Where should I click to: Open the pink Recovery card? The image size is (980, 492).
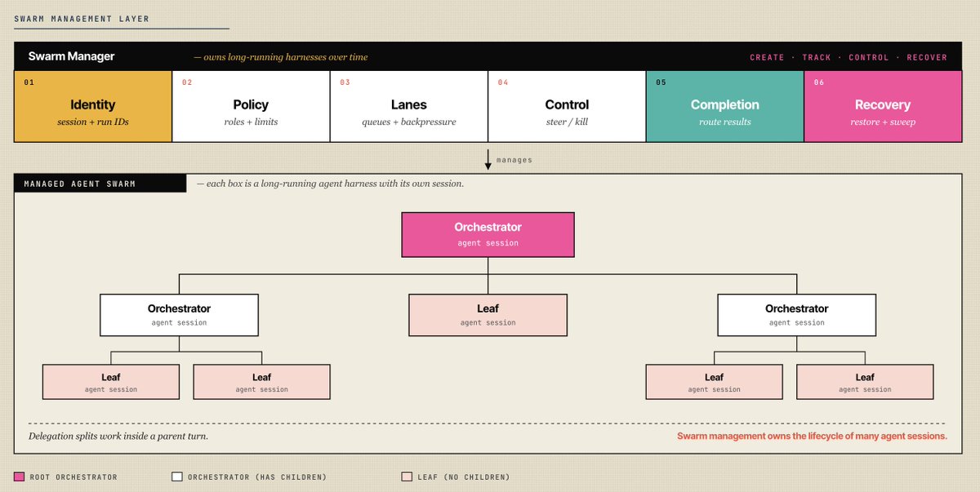point(883,107)
